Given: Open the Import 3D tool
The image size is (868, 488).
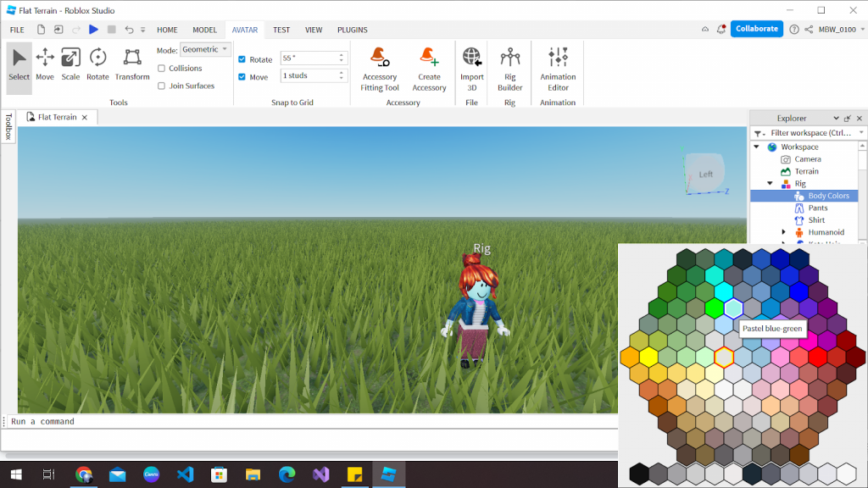Looking at the screenshot, I should 471,68.
